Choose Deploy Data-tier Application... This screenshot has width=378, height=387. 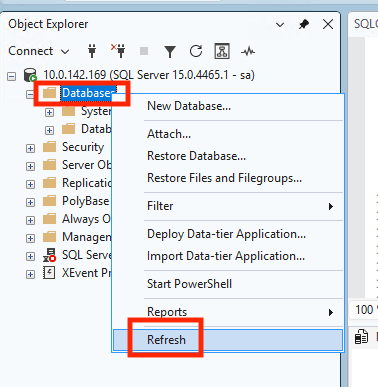227,234
